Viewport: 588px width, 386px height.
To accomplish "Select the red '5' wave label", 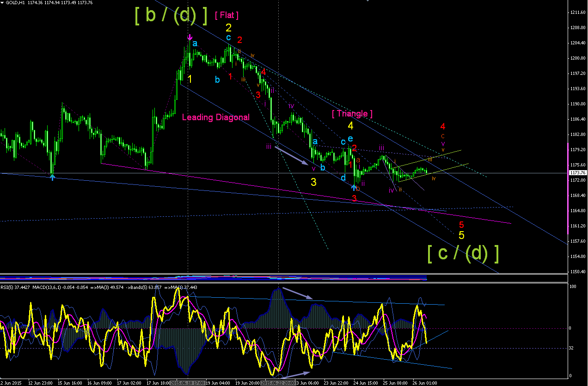I will click(x=461, y=225).
